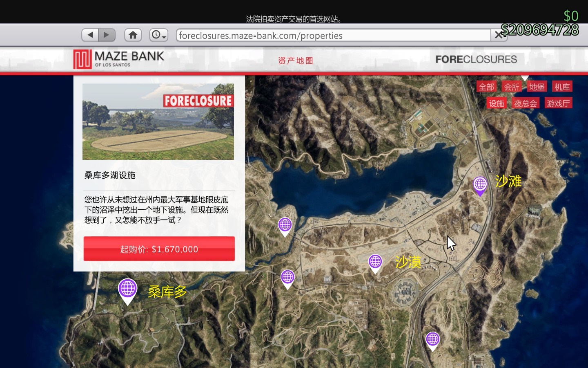Filter map by 会所
Screen dimensions: 588x368
[x=511, y=87]
